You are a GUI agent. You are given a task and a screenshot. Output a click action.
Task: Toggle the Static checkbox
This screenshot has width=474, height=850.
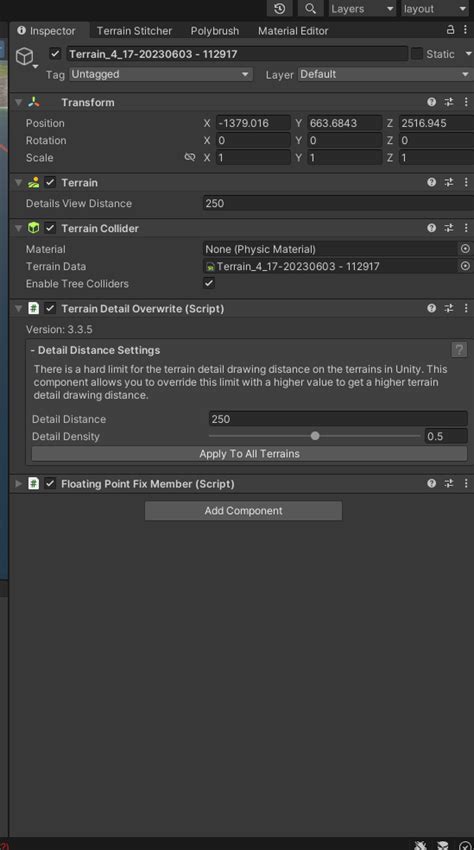pos(417,54)
